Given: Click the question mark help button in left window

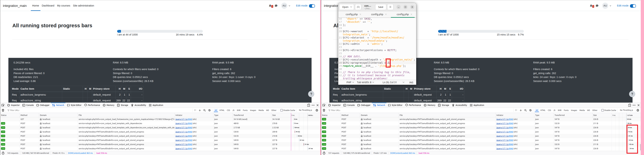Looking at the screenshot, I should (x=311, y=94).
